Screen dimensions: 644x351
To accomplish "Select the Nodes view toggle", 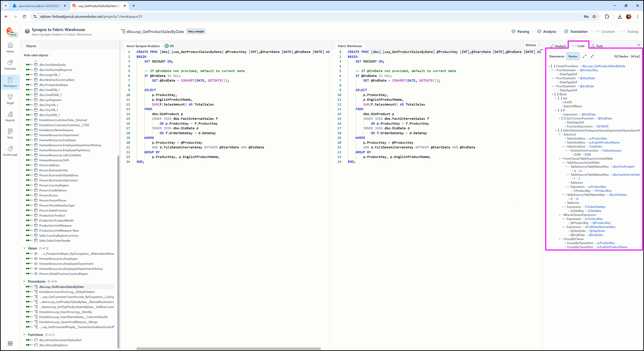I will point(573,56).
